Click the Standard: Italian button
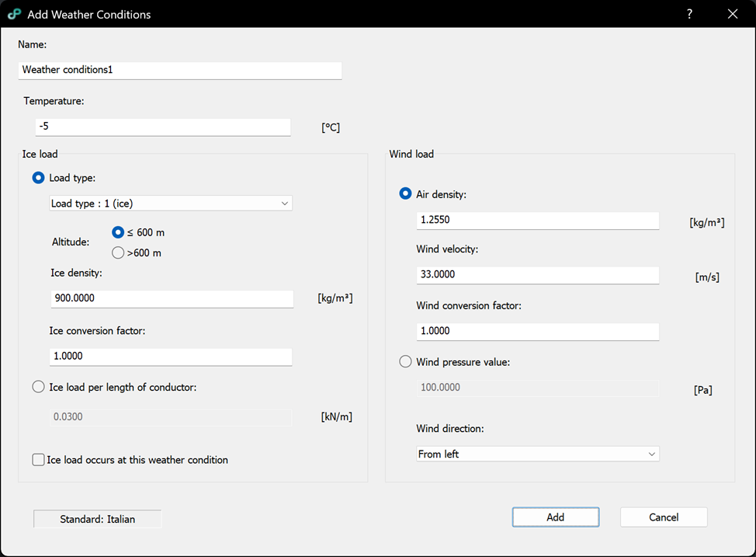Screen dimensions: 756x557 [x=97, y=519]
